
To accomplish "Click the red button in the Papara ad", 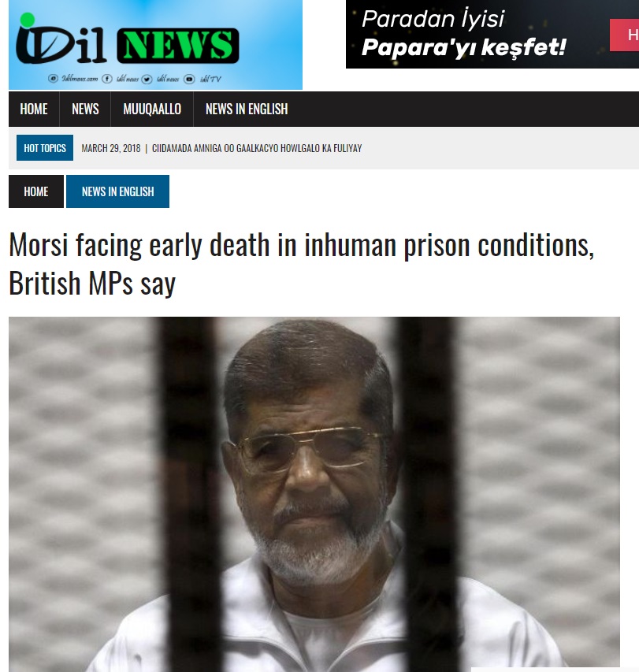I will click(x=625, y=35).
